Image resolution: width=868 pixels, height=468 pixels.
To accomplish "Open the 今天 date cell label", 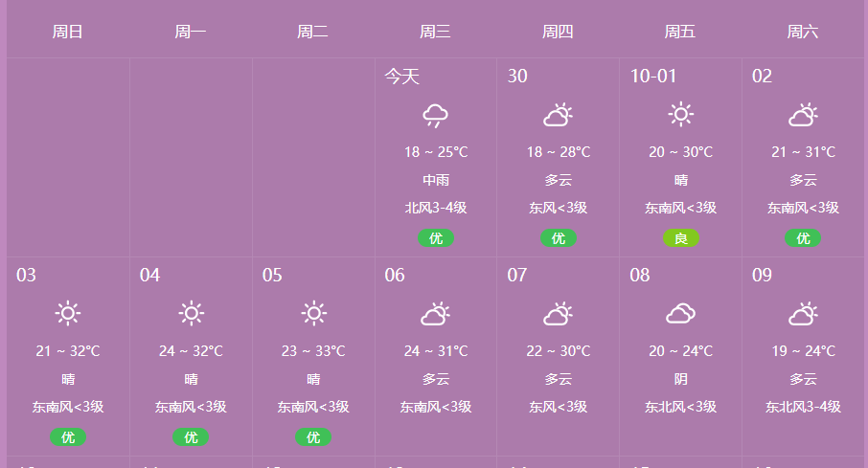I will tap(402, 76).
